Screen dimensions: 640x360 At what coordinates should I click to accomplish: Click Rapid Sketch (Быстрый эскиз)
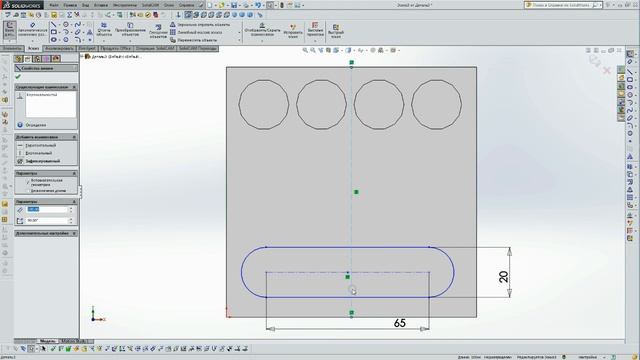tap(336, 30)
